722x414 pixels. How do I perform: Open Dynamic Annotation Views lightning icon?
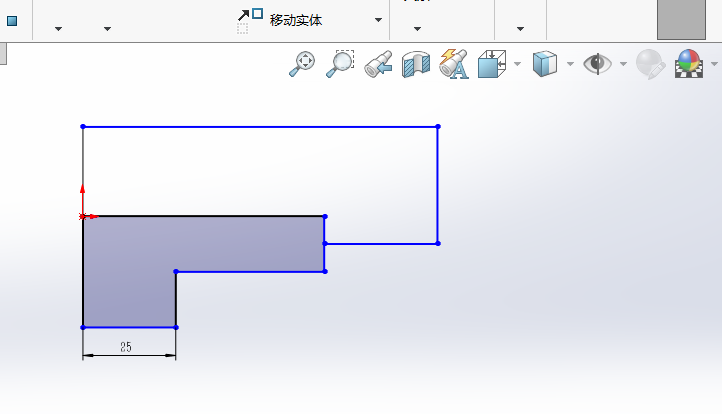(x=454, y=64)
